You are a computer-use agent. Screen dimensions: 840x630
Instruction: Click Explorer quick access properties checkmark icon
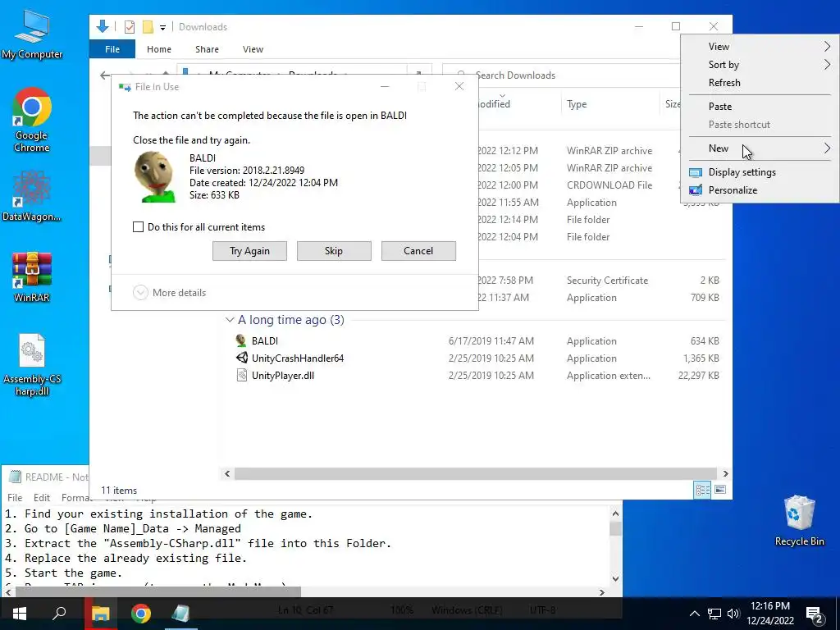[x=129, y=27]
